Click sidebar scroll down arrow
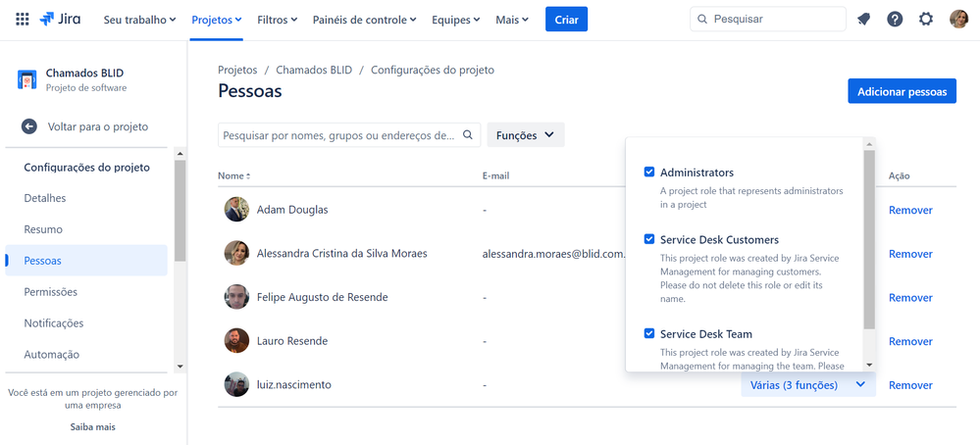This screenshot has height=445, width=980. (x=180, y=367)
